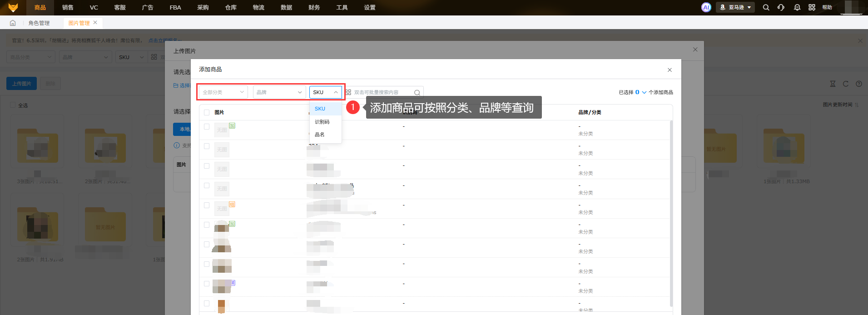Image resolution: width=868 pixels, height=315 pixels.
Task: Open the 物流 top menu
Action: click(258, 7)
